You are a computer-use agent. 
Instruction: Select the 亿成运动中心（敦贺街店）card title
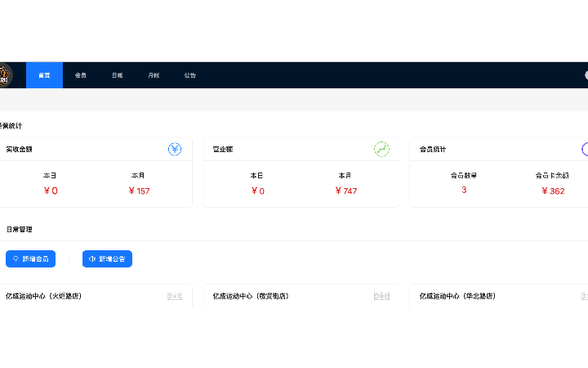coord(251,296)
